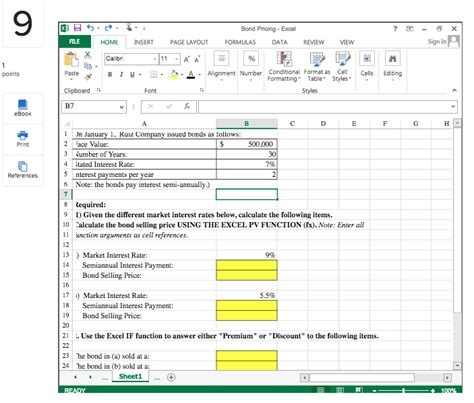Add a new sheet with plus icon
This screenshot has width=474, height=403.
171,377
